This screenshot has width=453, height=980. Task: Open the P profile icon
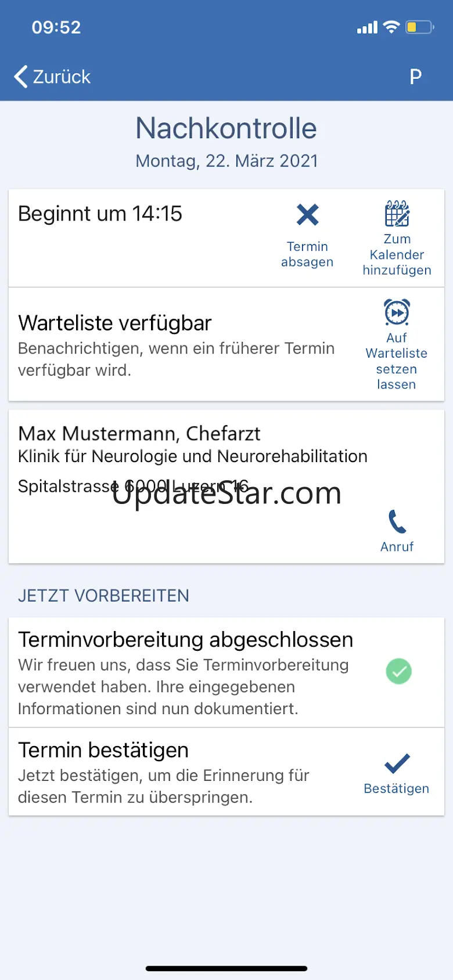click(415, 77)
